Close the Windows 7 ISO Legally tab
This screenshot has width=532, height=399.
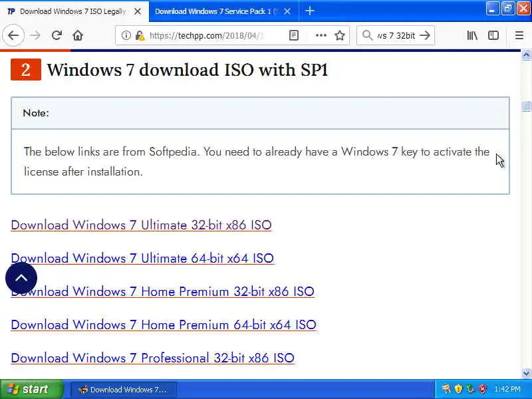[138, 11]
